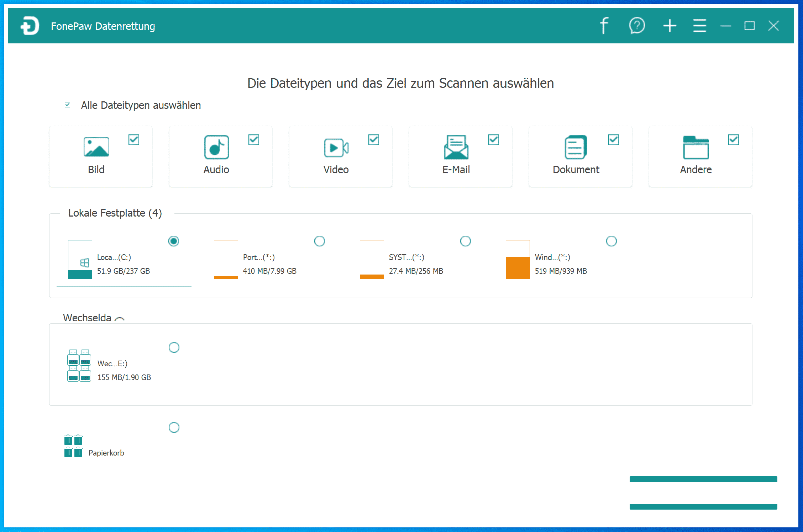The height and width of the screenshot is (532, 803).
Task: Select the Loca...(C:) drive radio button
Action: (174, 241)
